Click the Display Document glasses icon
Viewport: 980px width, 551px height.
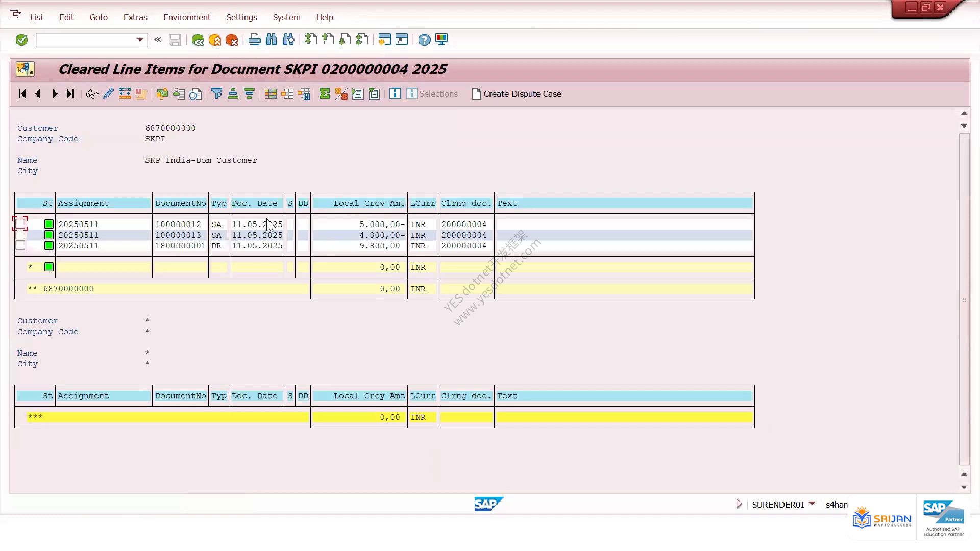tap(92, 94)
